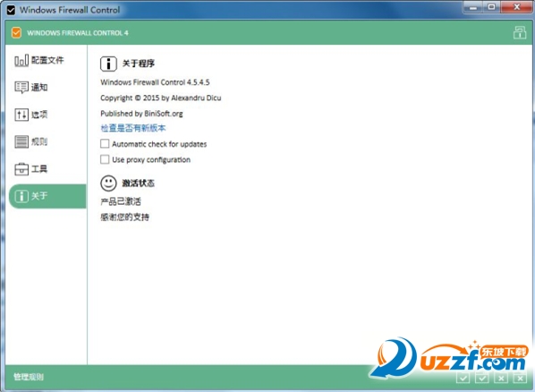Click the 规则 rules list icon
This screenshot has width=535, height=392.
pos(21,141)
